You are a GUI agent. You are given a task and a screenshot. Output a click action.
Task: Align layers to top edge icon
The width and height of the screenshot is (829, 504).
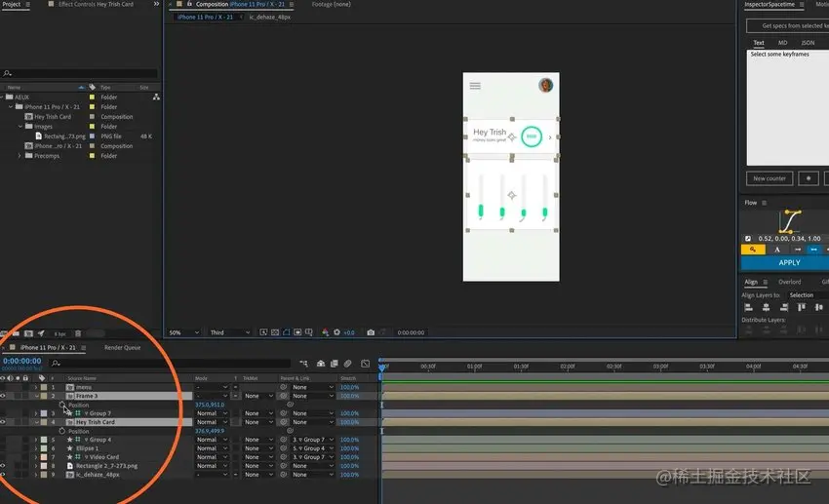pos(802,307)
